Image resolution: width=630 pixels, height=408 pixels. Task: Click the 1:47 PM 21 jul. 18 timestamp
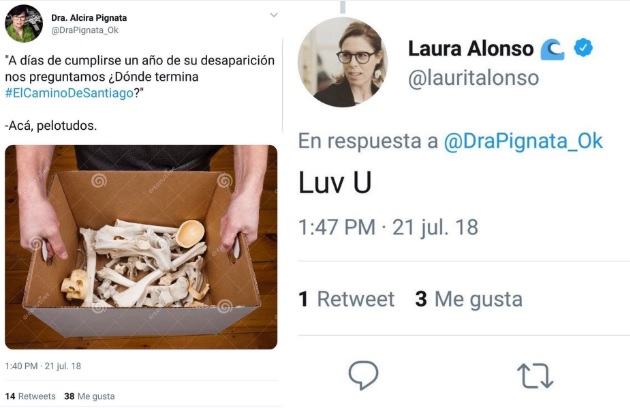click(388, 227)
